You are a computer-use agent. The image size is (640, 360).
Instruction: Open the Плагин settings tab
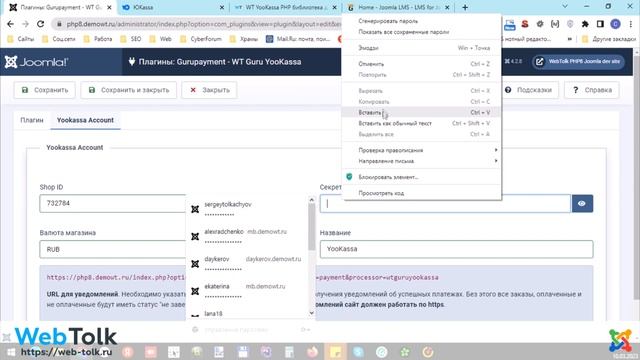pyautogui.click(x=32, y=120)
